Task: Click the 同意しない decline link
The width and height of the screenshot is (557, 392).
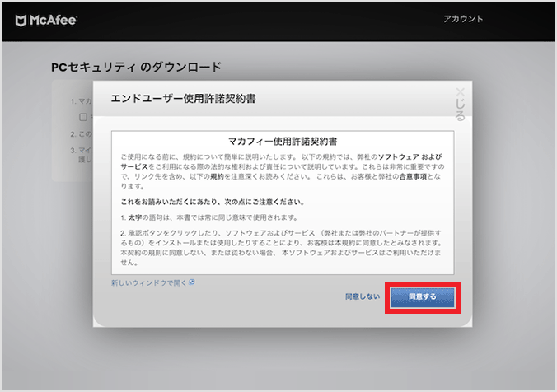Action: (363, 296)
